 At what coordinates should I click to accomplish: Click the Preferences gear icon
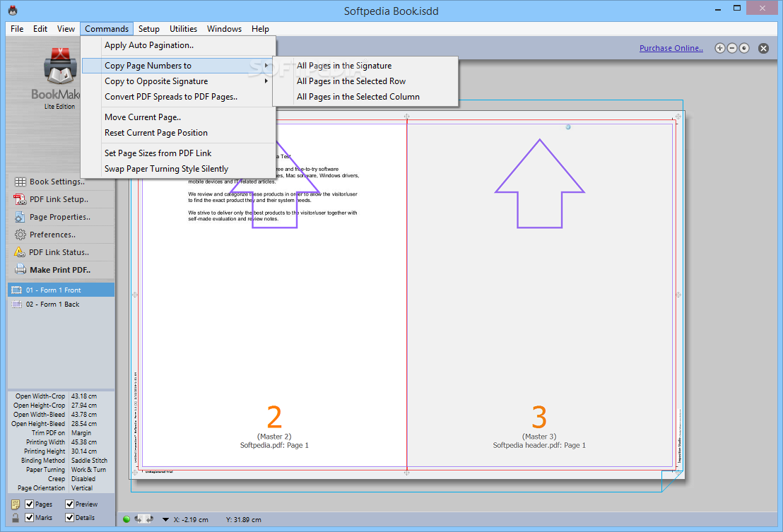(x=20, y=235)
